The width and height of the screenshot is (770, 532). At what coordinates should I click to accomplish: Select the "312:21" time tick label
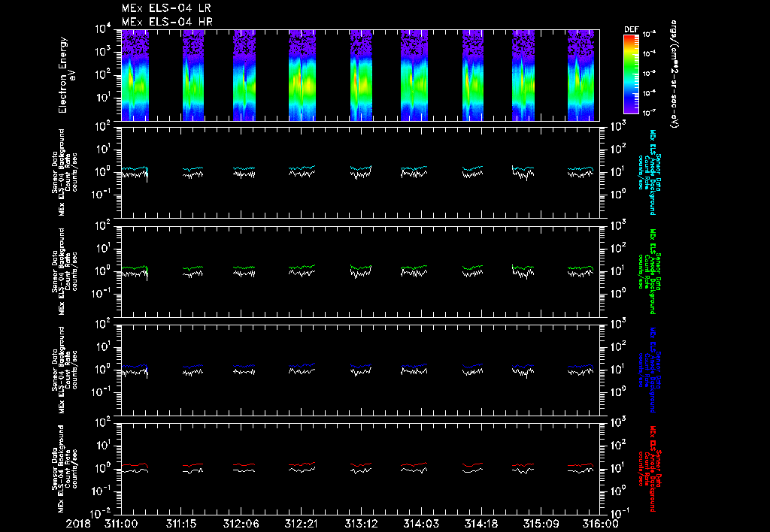coord(301,524)
